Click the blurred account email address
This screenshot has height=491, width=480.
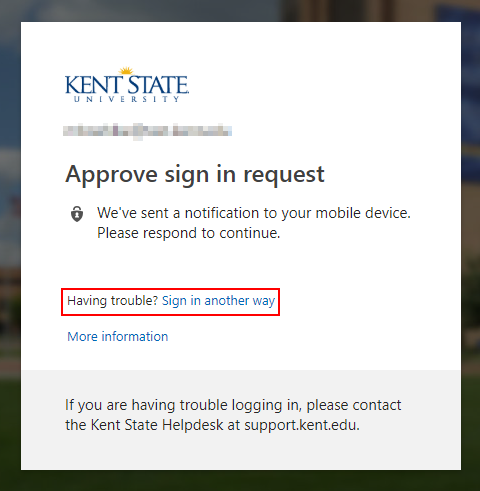(147, 131)
